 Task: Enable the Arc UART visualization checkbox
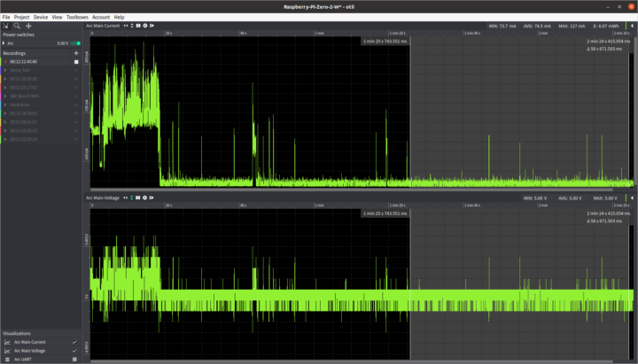[x=74, y=360]
